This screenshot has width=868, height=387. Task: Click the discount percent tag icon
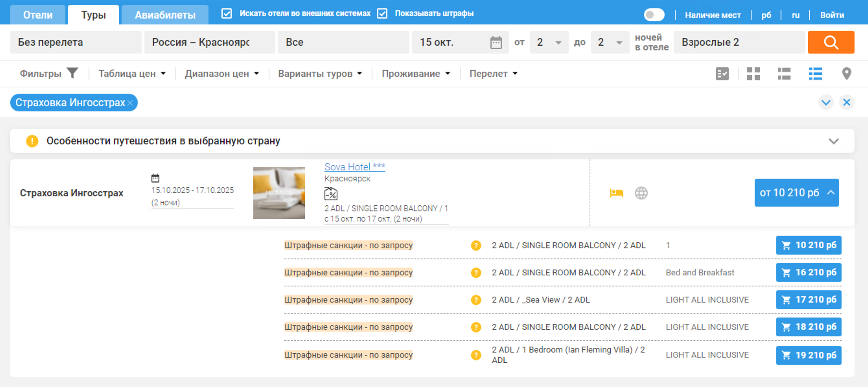click(331, 194)
